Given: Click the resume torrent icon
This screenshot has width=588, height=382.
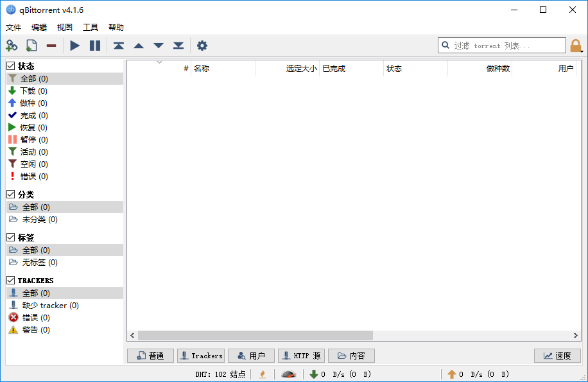Looking at the screenshot, I should click(x=74, y=46).
